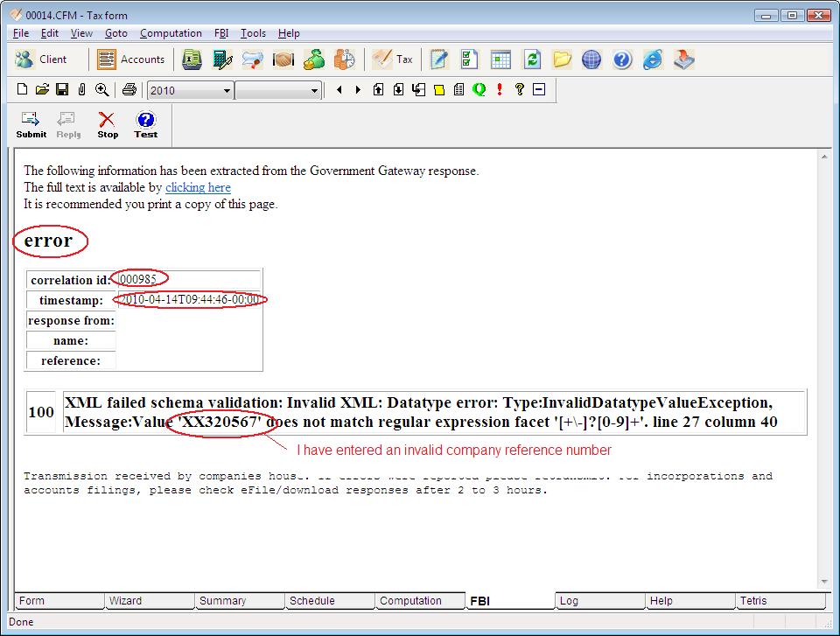Click the Test button
This screenshot has width=840, height=636.
pyautogui.click(x=146, y=125)
